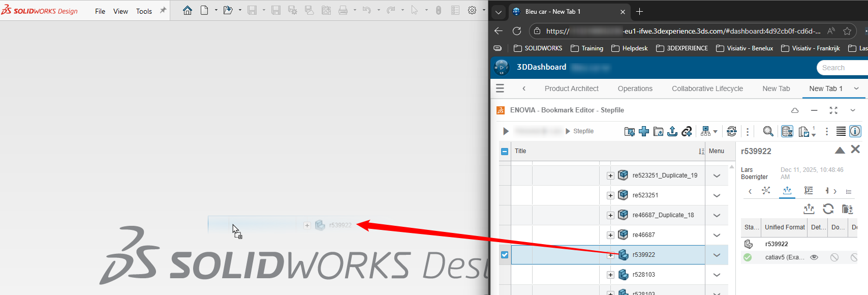Open the menu chevron for re46687
Screen dimensions: 868x295
(x=717, y=235)
